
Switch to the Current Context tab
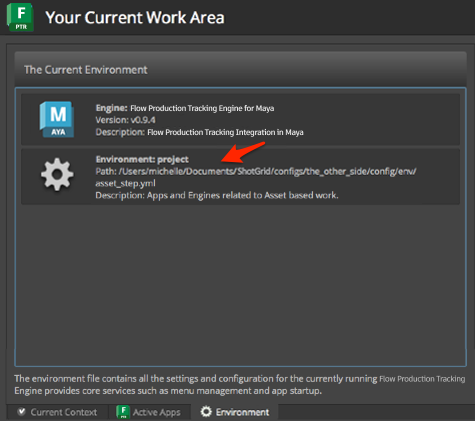(57, 412)
